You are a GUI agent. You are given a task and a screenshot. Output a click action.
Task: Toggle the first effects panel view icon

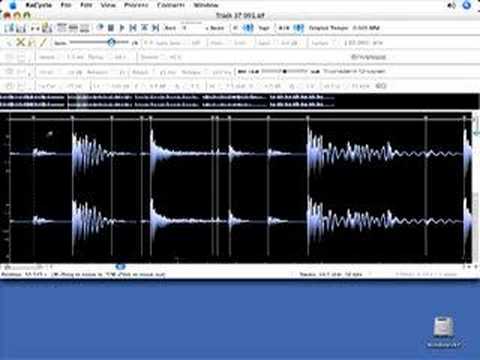62,28
